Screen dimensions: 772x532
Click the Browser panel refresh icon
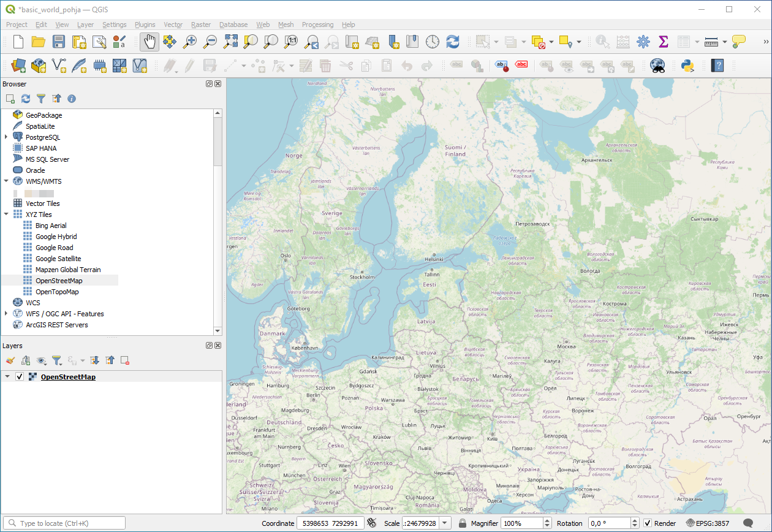click(26, 98)
